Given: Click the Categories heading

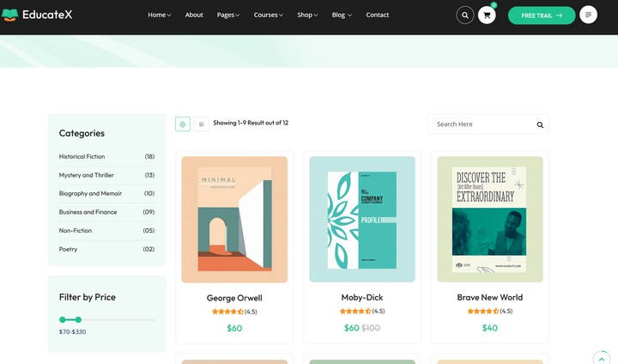Looking at the screenshot, I should coord(82,133).
